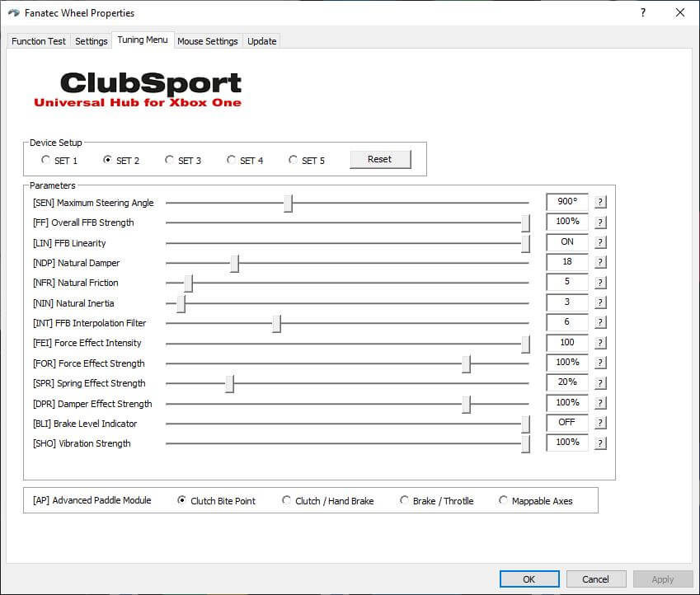
Task: Open help for FFB Linearity
Action: coord(600,242)
